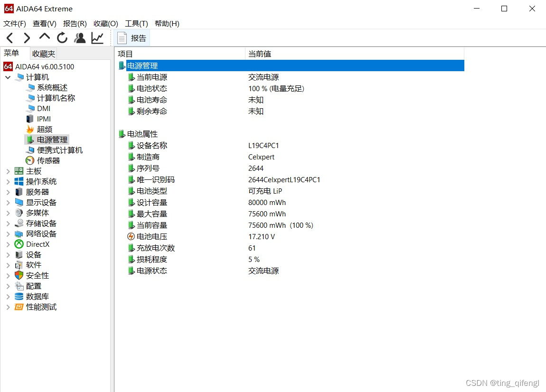546x392 pixels.
Task: Open the user profile toolbar icon
Action: tap(80, 37)
